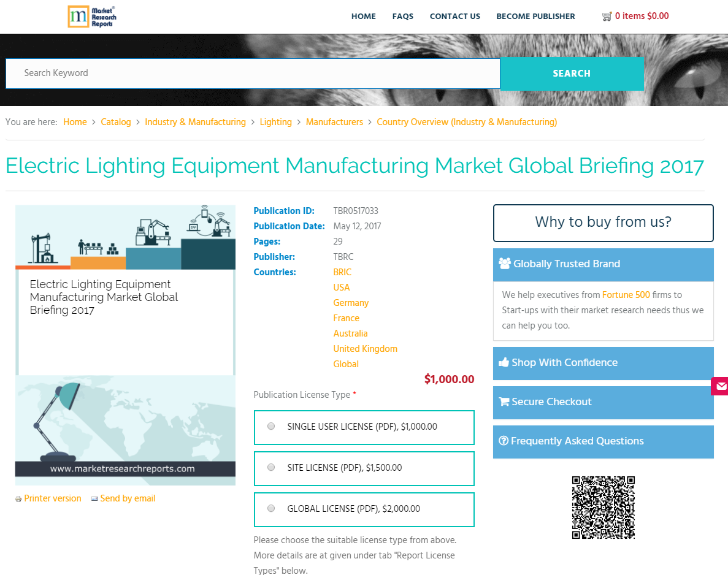Click the thumbs-up icon in Shop With Confidence
Viewport: 728px width, 575px height.
point(504,362)
